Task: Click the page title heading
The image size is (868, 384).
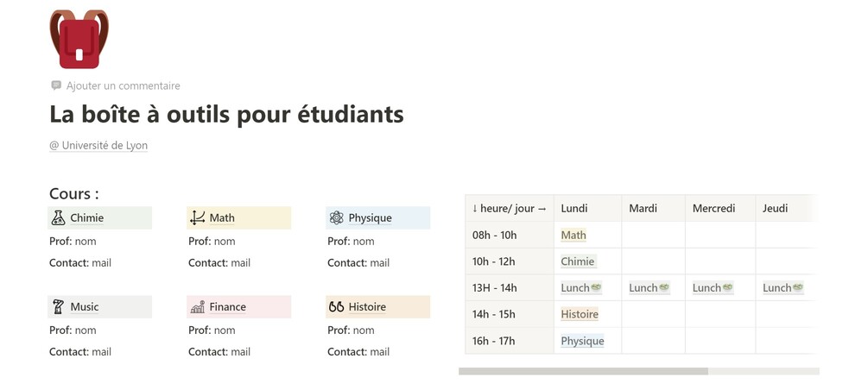Action: [226, 114]
